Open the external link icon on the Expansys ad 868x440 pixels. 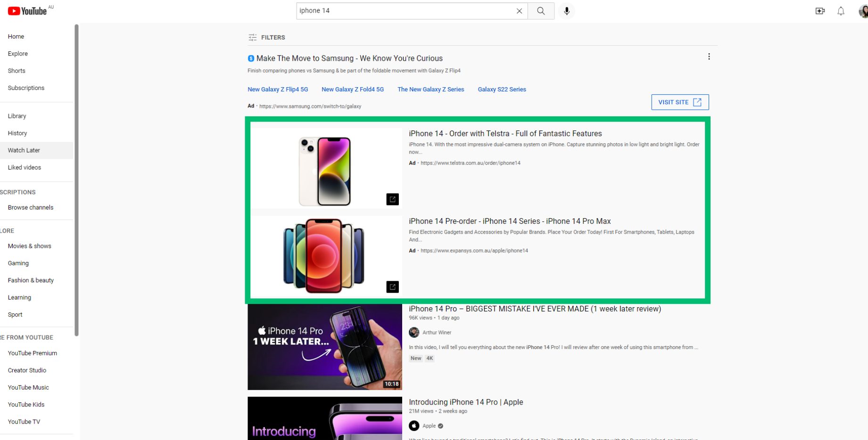[x=393, y=286]
